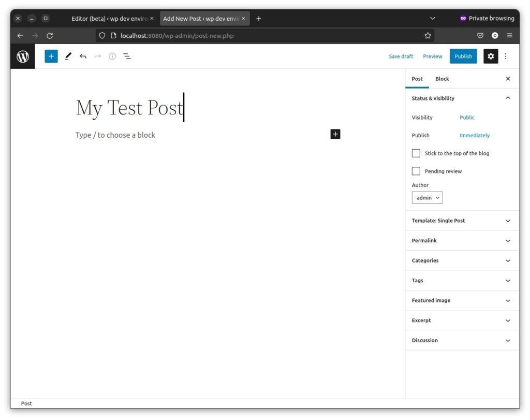Click the Private browsing indicator
Screen dimensions: 530x420
[487, 18]
